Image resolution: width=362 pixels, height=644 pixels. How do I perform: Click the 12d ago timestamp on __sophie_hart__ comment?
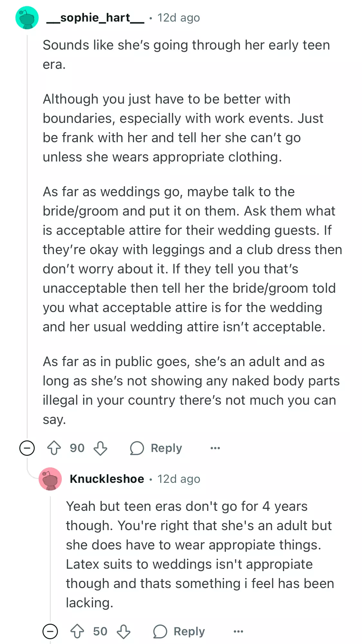[179, 18]
